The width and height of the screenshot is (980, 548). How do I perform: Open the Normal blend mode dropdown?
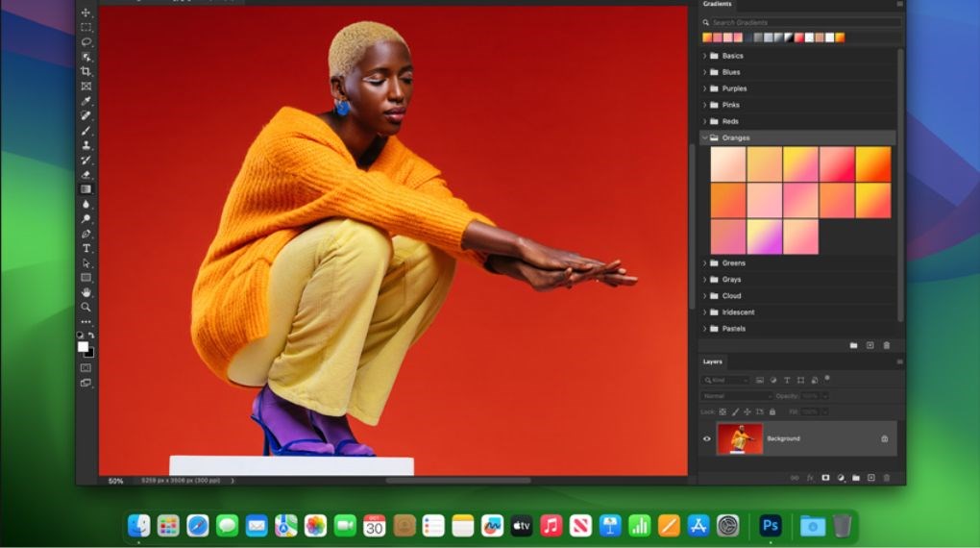pyautogui.click(x=737, y=396)
